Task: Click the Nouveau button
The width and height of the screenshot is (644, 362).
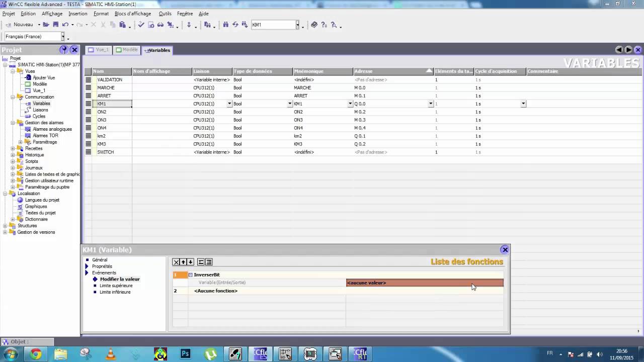Action: tap(20, 25)
